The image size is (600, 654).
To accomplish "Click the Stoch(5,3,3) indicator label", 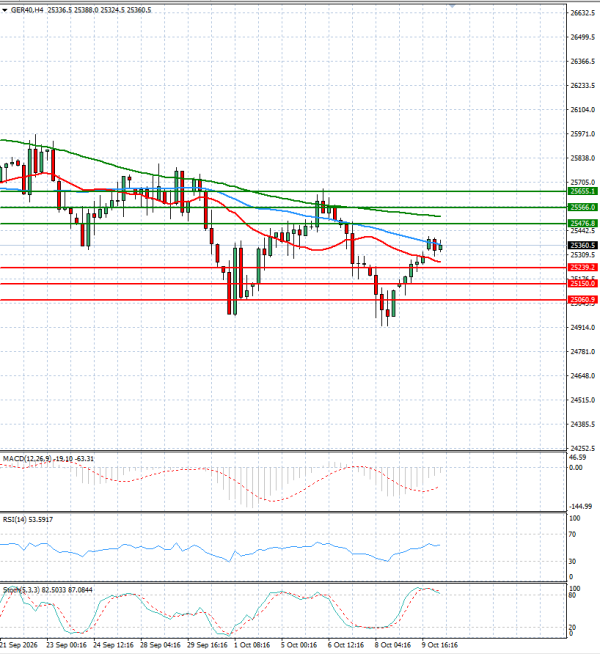I will coord(22,590).
